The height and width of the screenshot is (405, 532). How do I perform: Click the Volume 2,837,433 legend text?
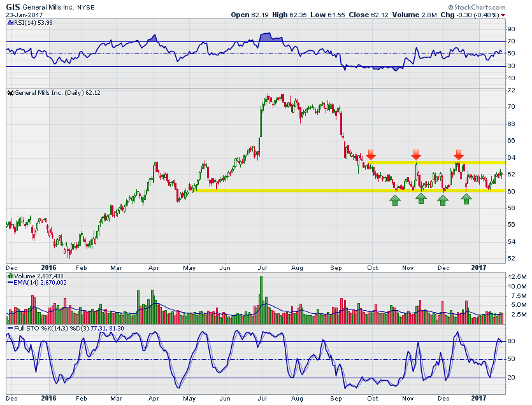39,276
